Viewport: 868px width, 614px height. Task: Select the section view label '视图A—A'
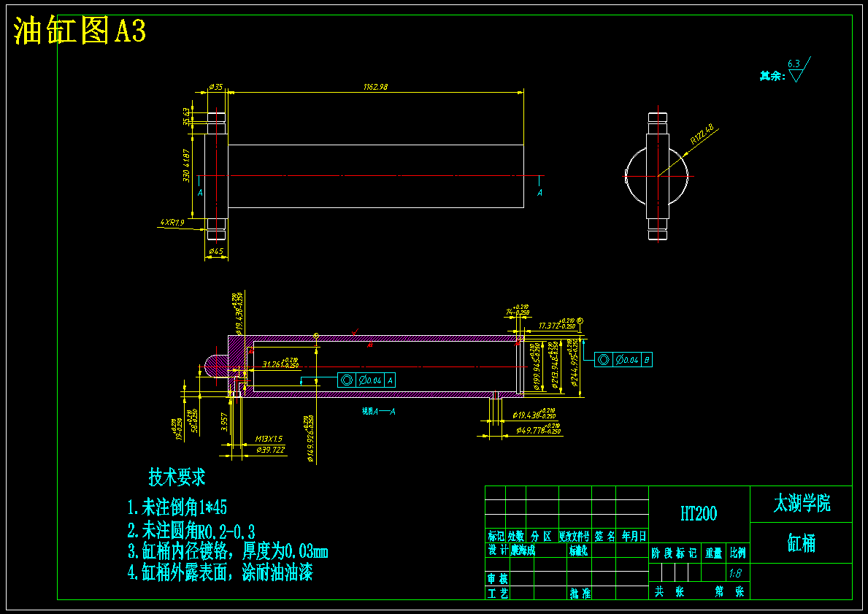coord(379,411)
